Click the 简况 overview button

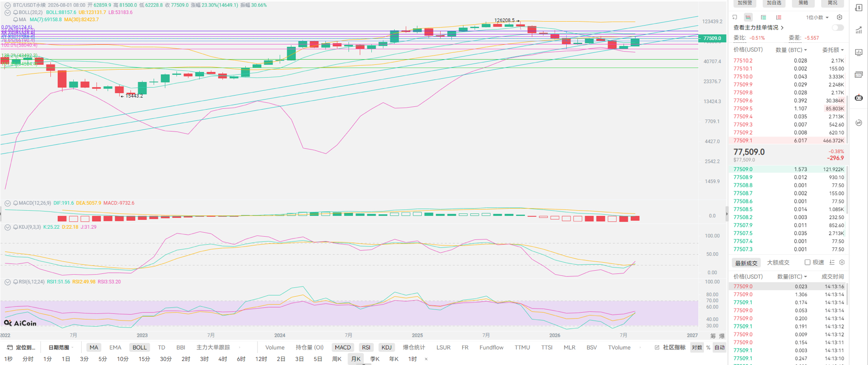[x=832, y=3]
